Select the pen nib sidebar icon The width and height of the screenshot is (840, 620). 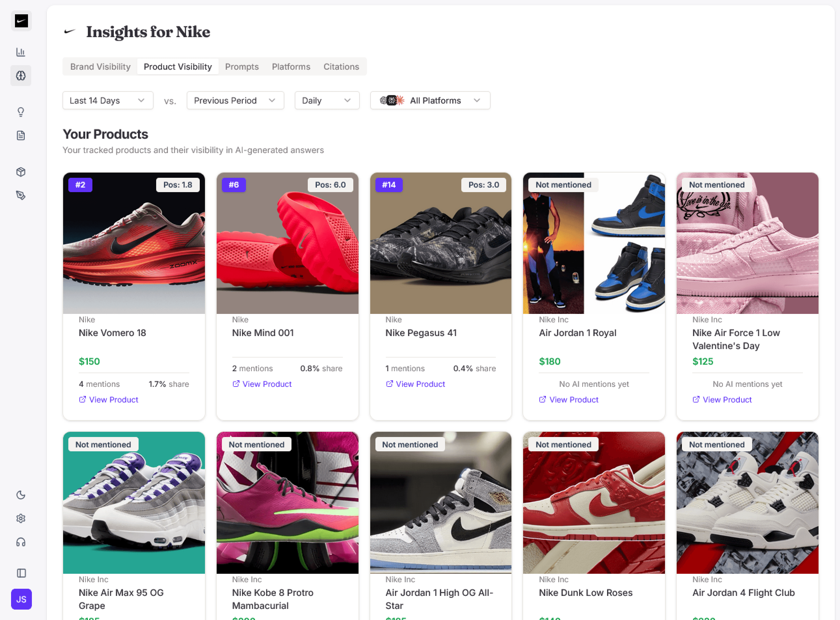pyautogui.click(x=20, y=195)
